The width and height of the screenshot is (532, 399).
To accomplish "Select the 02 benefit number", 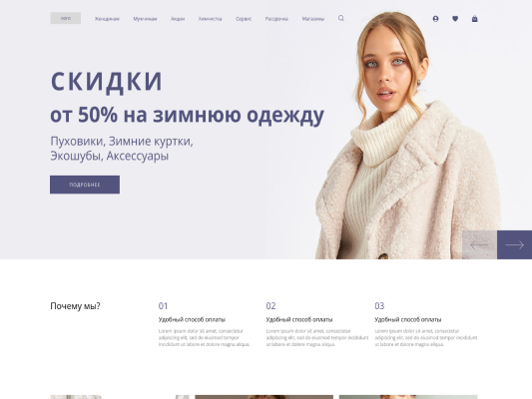I will coord(270,306).
